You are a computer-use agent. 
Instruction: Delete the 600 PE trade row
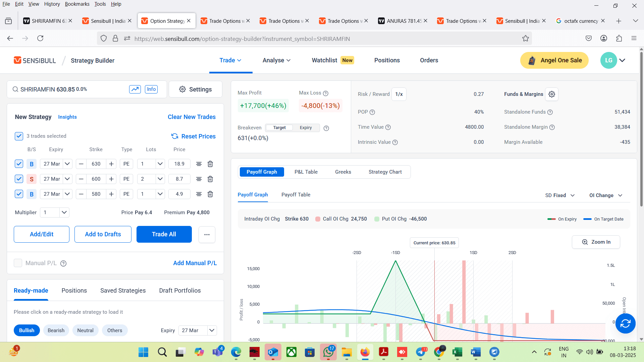tap(210, 179)
